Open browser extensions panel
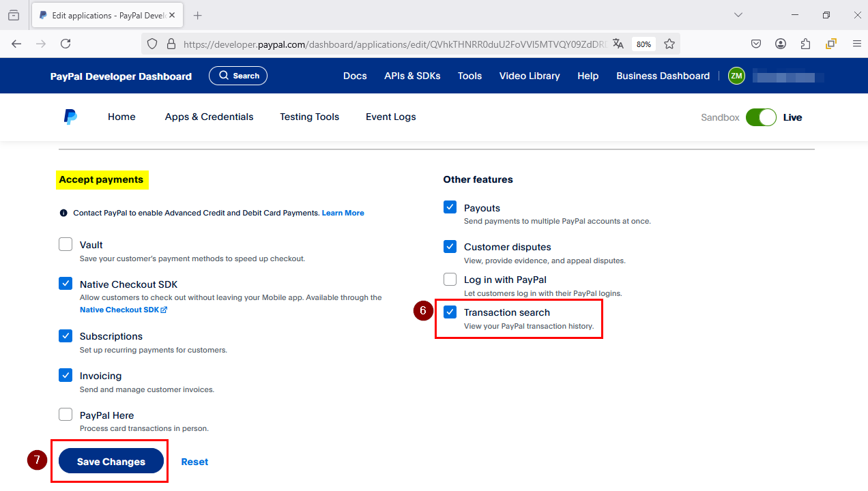This screenshot has width=868, height=491. click(x=805, y=44)
